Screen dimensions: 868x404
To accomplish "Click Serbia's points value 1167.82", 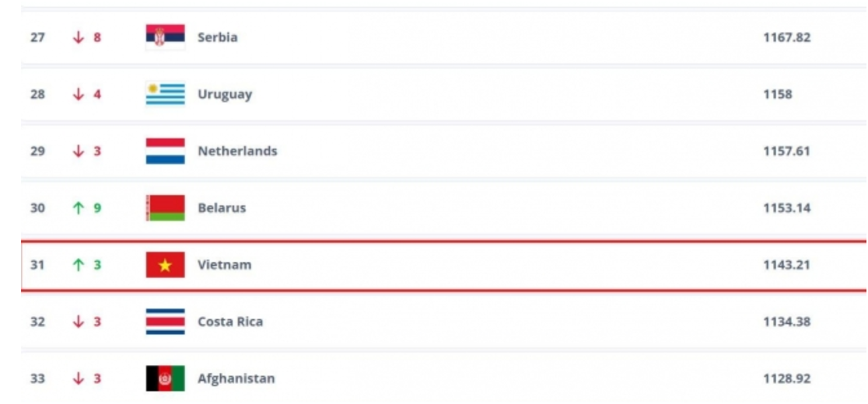I will click(786, 37).
